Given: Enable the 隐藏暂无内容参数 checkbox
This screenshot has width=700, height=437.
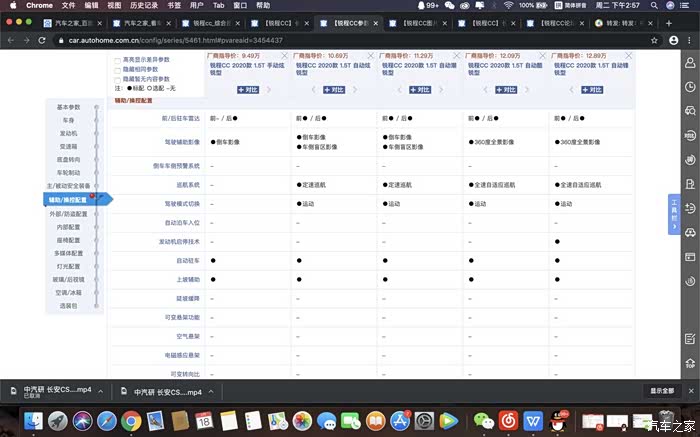Looking at the screenshot, I should [118, 78].
